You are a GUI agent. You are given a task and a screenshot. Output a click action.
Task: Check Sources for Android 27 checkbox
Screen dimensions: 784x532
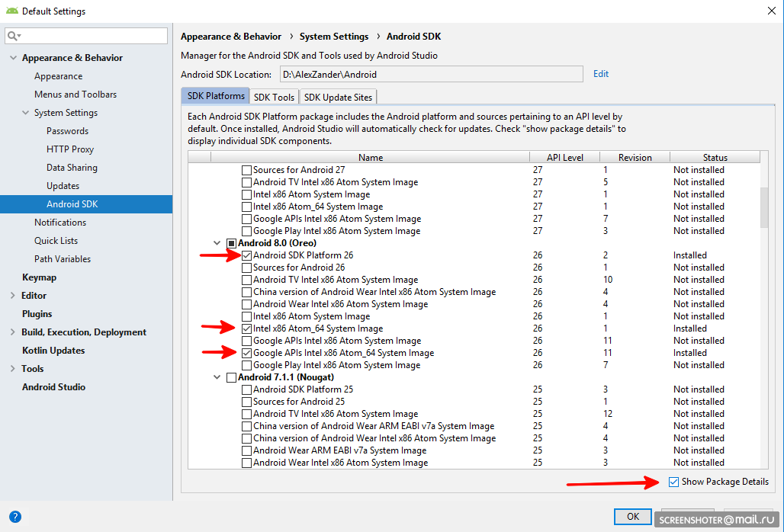[x=246, y=170]
